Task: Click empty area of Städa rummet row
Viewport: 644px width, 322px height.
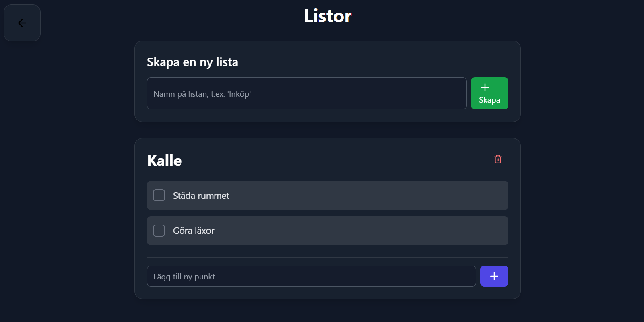Action: (x=362, y=196)
